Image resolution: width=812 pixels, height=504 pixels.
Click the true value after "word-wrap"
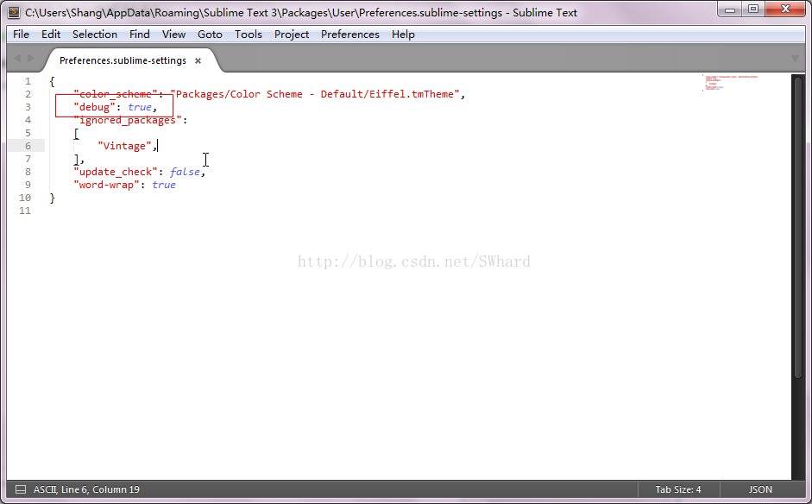point(164,185)
